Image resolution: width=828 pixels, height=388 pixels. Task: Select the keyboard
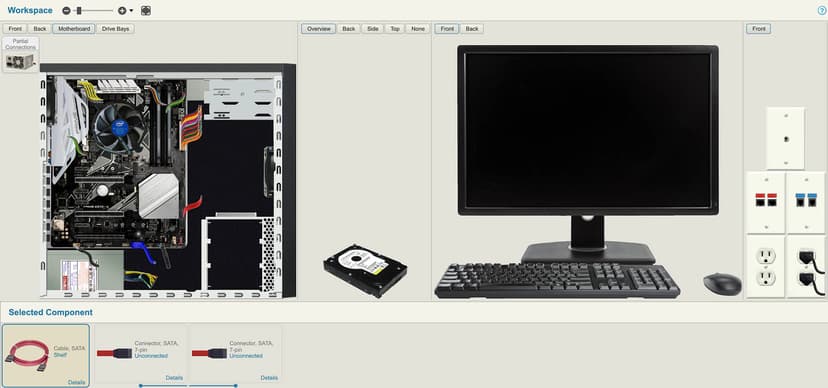557,280
